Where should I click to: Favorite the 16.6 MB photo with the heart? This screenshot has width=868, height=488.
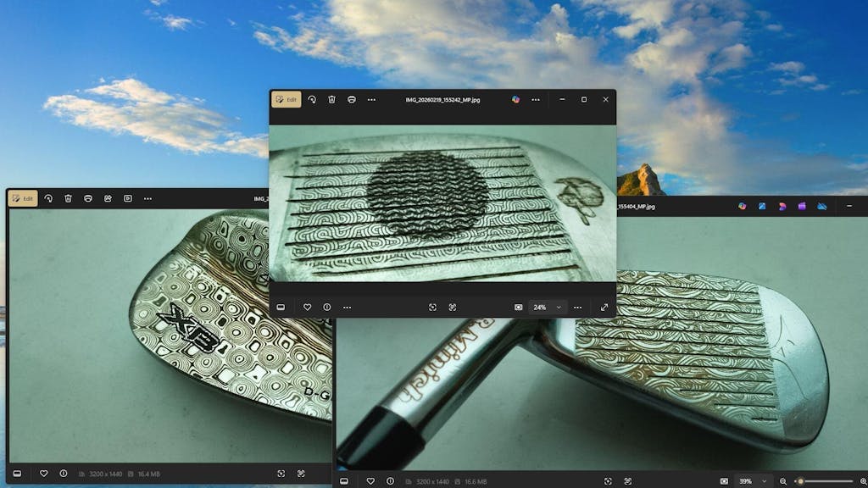click(370, 481)
